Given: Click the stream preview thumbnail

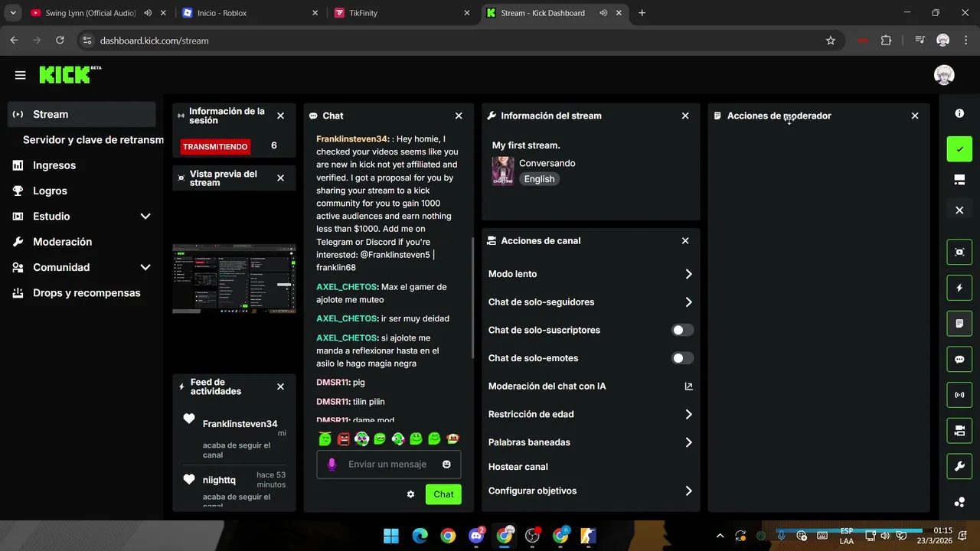Looking at the screenshot, I should (234, 279).
